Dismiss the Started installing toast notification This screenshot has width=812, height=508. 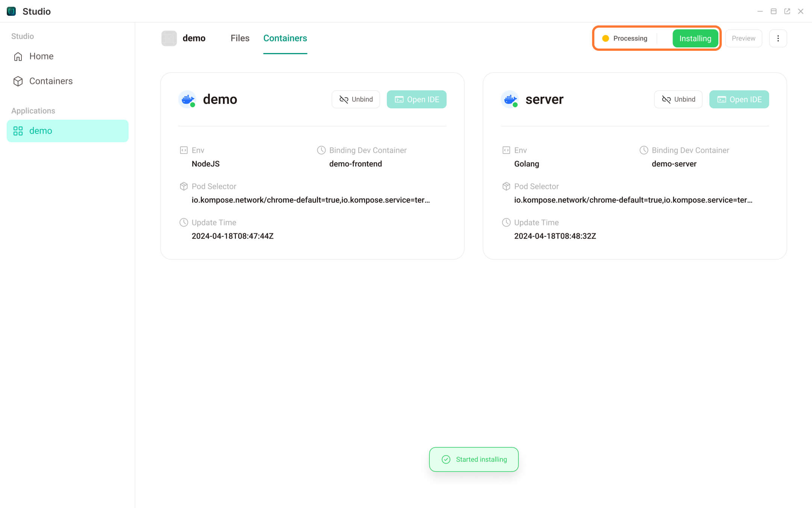(x=474, y=459)
